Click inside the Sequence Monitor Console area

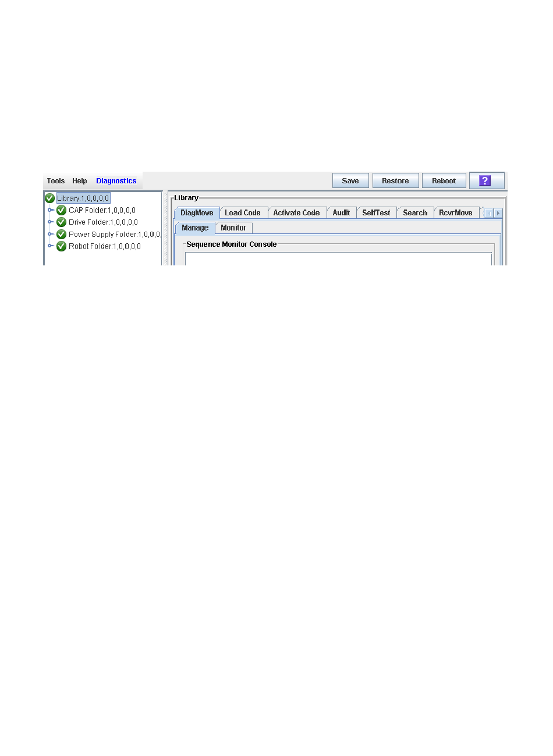point(338,259)
